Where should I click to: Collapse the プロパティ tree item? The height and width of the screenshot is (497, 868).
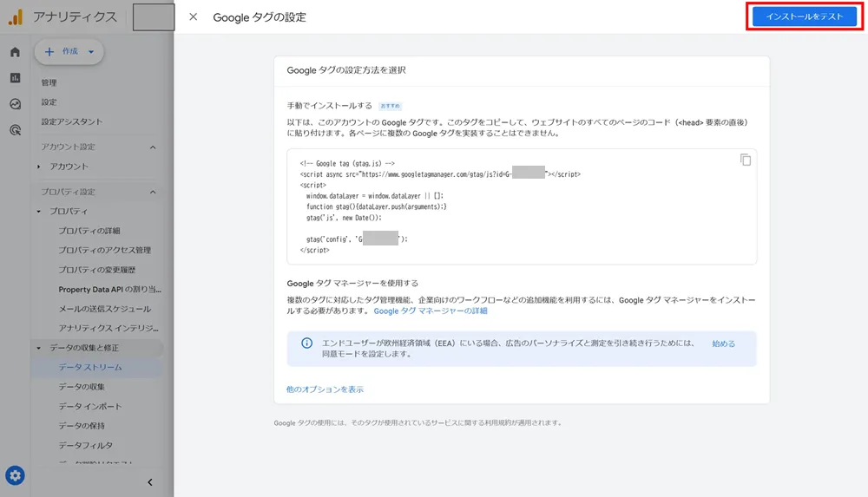pos(39,212)
